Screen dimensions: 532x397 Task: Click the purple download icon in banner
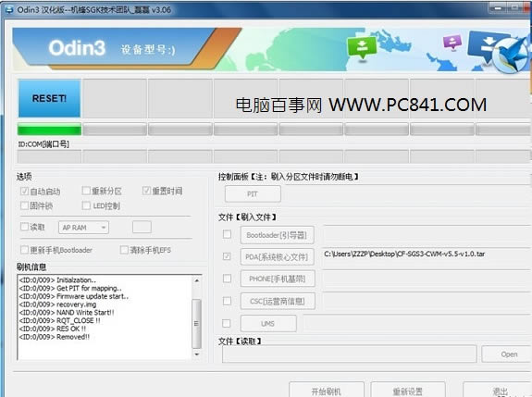pos(452,43)
